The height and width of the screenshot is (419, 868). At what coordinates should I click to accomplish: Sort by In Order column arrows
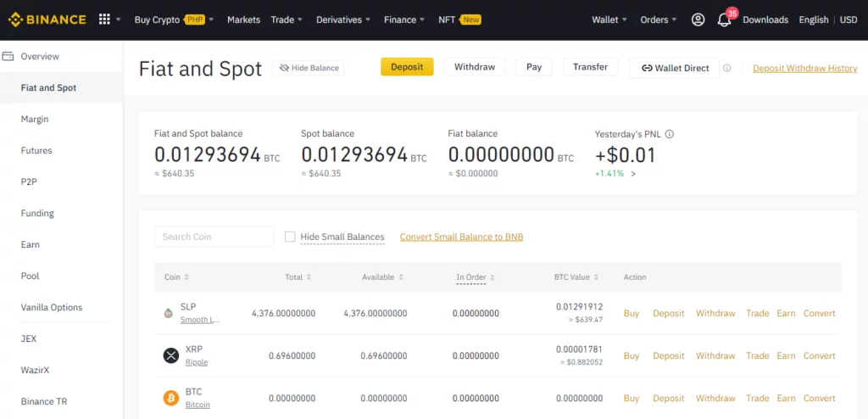point(492,277)
